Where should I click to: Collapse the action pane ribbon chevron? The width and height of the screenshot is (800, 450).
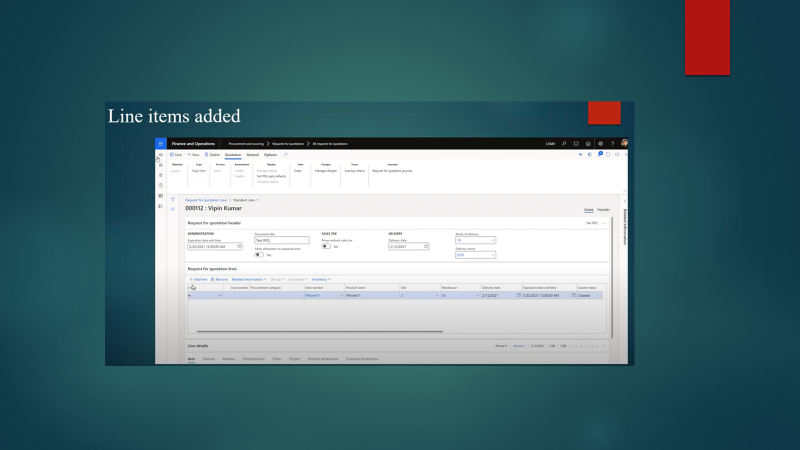pos(625,191)
